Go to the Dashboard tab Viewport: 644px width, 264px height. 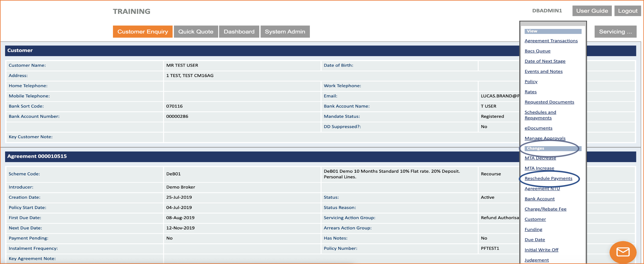point(239,32)
